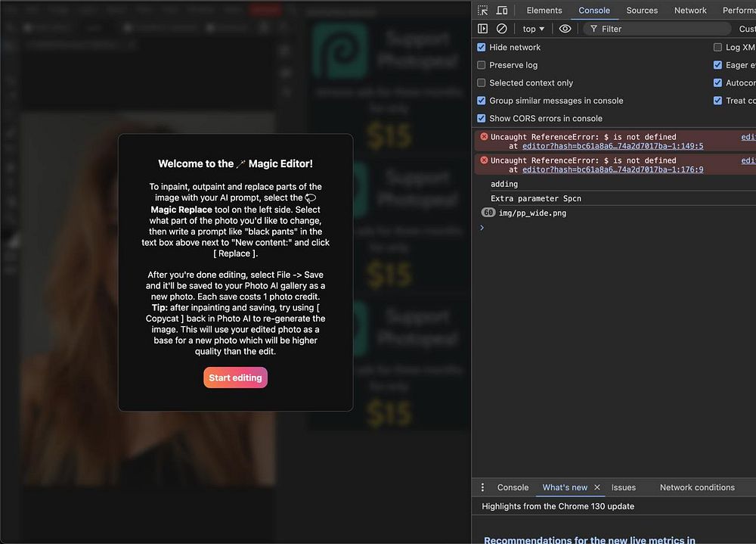Open the editor link at line 149:5
756x544 pixels.
coord(613,146)
